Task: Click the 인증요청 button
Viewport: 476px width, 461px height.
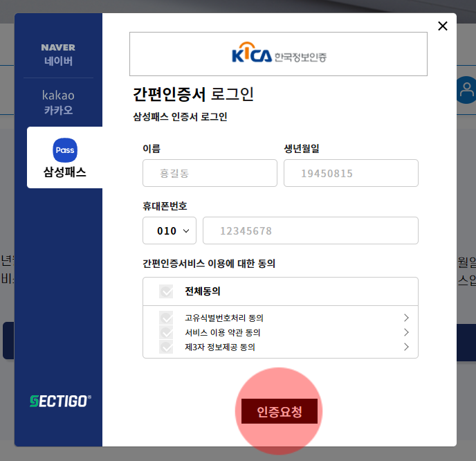Action: coord(280,411)
